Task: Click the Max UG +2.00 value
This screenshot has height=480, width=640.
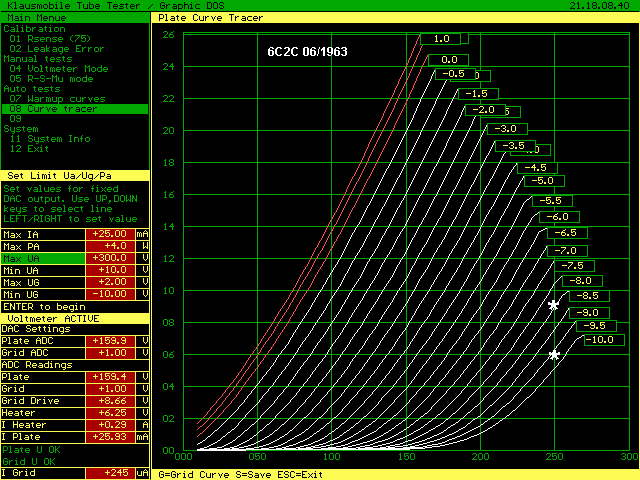Action: click(109, 282)
